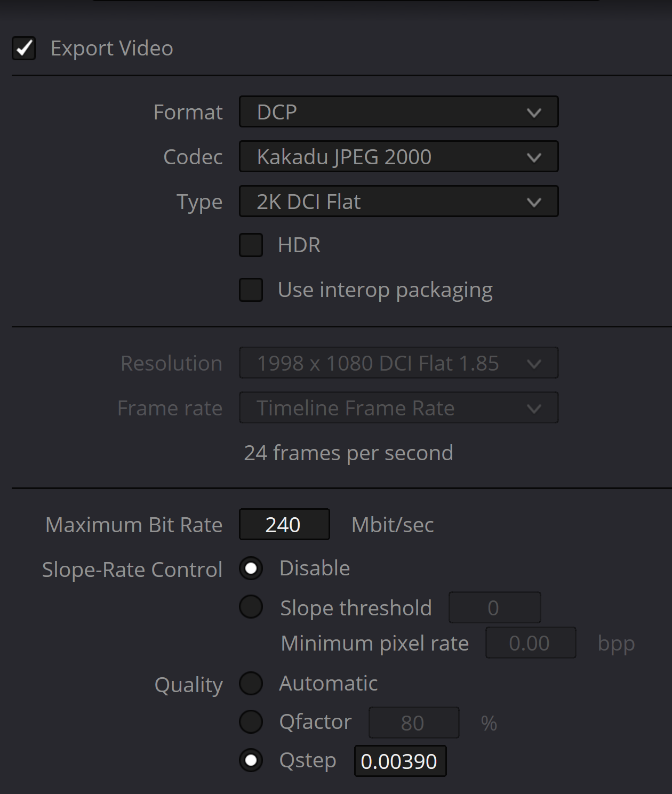The image size is (672, 794).
Task: Click the Minimum pixel rate field
Action: click(531, 643)
